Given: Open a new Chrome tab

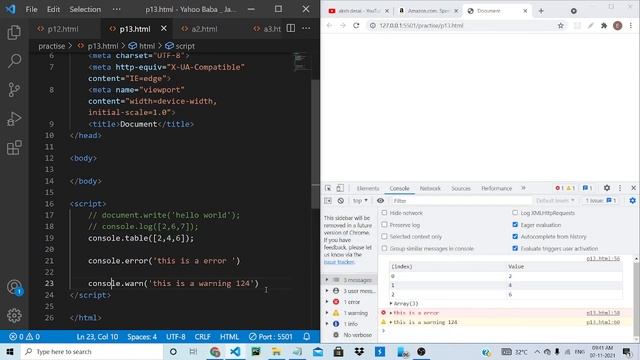Looking at the screenshot, I should click(x=541, y=11).
